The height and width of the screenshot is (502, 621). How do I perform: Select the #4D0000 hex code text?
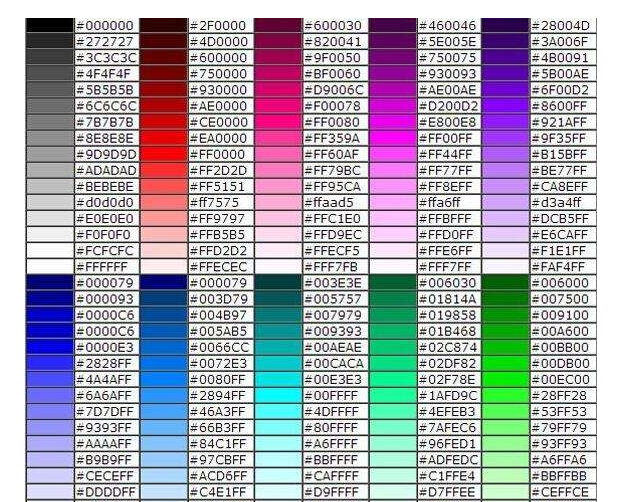(219, 42)
